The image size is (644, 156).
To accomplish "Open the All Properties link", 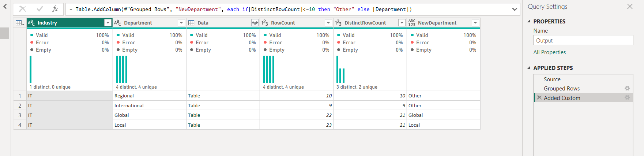I will (x=549, y=52).
